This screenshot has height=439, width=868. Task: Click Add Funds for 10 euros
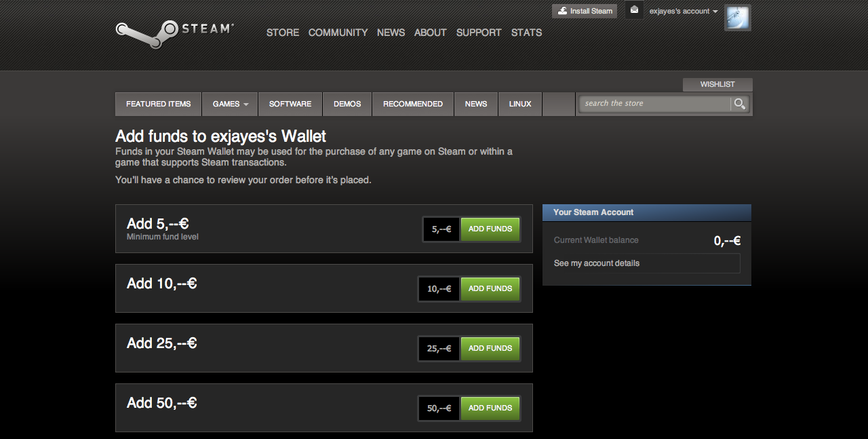point(490,289)
